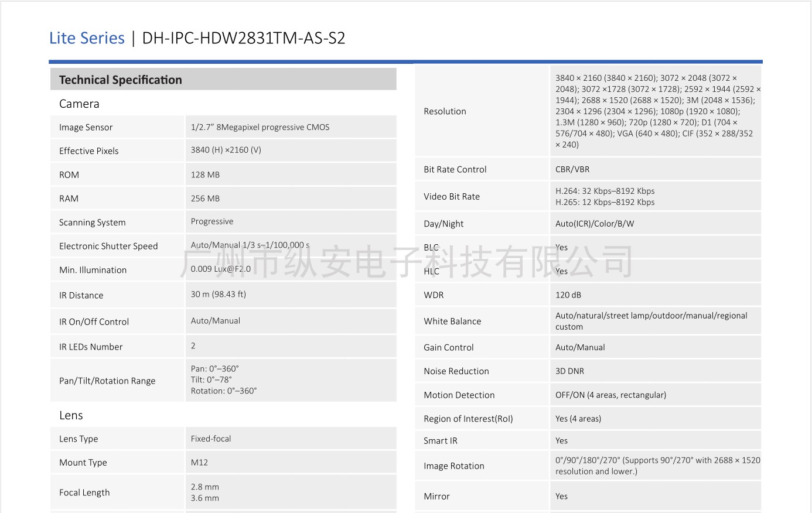Select value "Auto/Manual 1/3 s–1/100,000 s"
Screen dimensions: 812x513
click(x=250, y=245)
